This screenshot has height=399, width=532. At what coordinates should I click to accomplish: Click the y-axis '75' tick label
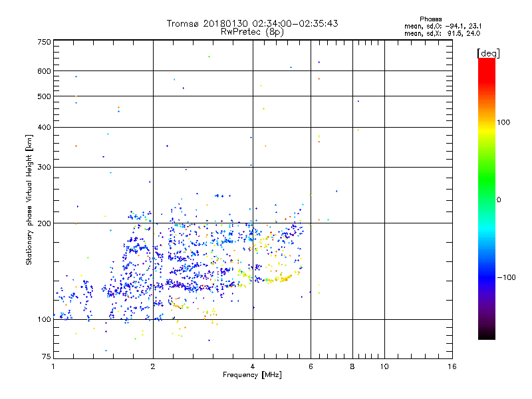coord(47,356)
